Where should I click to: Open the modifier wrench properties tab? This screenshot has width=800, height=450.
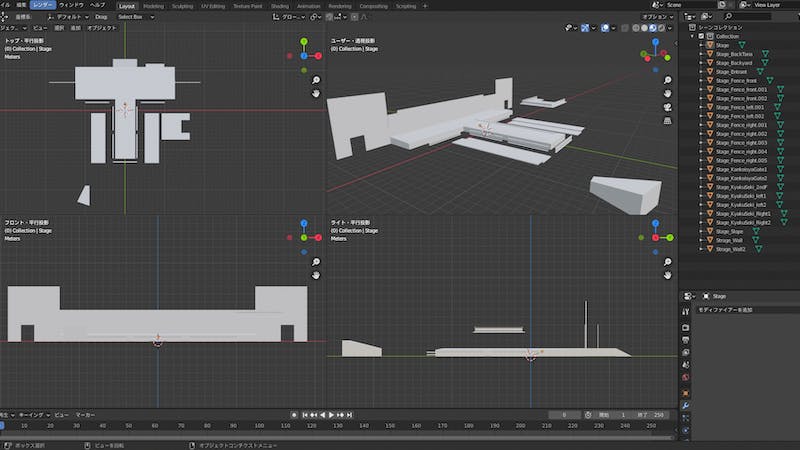pyautogui.click(x=685, y=407)
